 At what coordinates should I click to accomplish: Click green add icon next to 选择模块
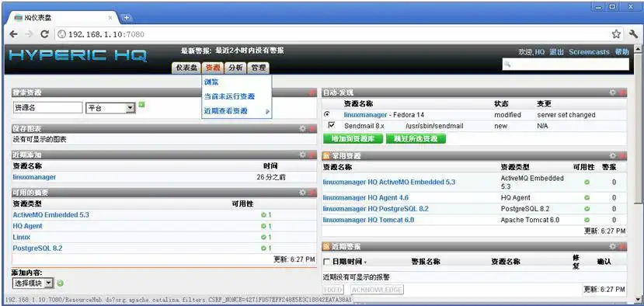tap(61, 283)
